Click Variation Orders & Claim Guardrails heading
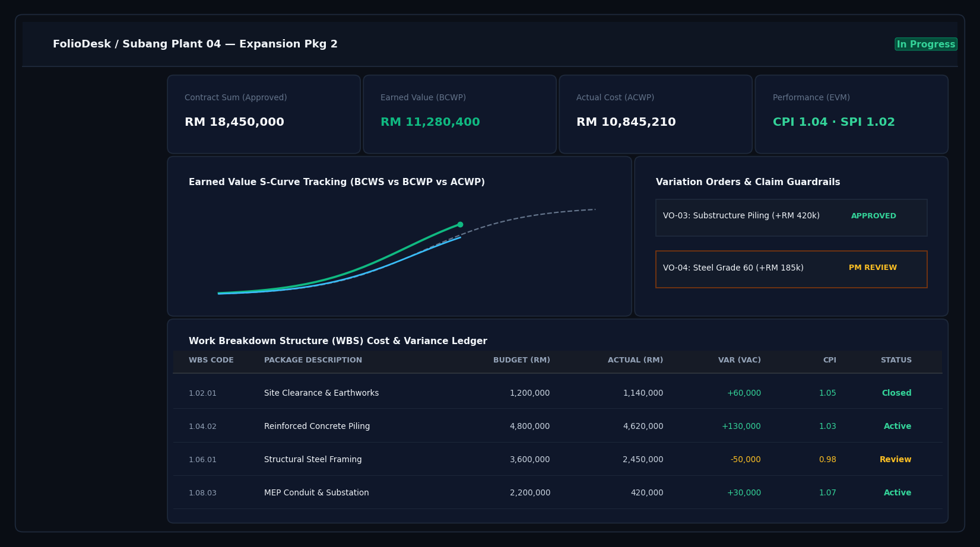Screen dimensions: 980x547 point(748,182)
